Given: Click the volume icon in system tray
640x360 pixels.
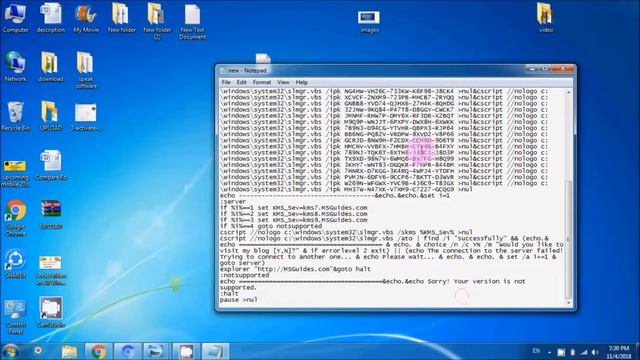Looking at the screenshot, I should [x=595, y=352].
